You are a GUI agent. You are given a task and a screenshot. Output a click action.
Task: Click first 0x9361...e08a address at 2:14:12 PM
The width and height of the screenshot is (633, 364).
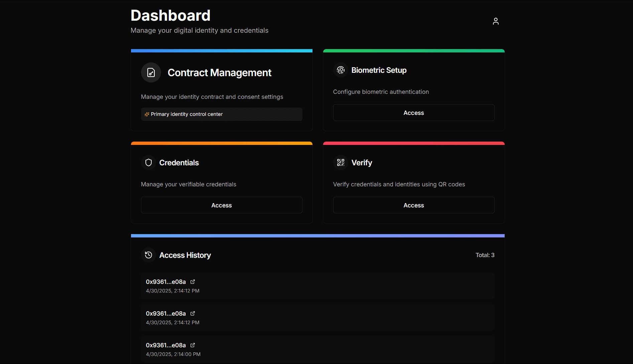click(x=166, y=282)
